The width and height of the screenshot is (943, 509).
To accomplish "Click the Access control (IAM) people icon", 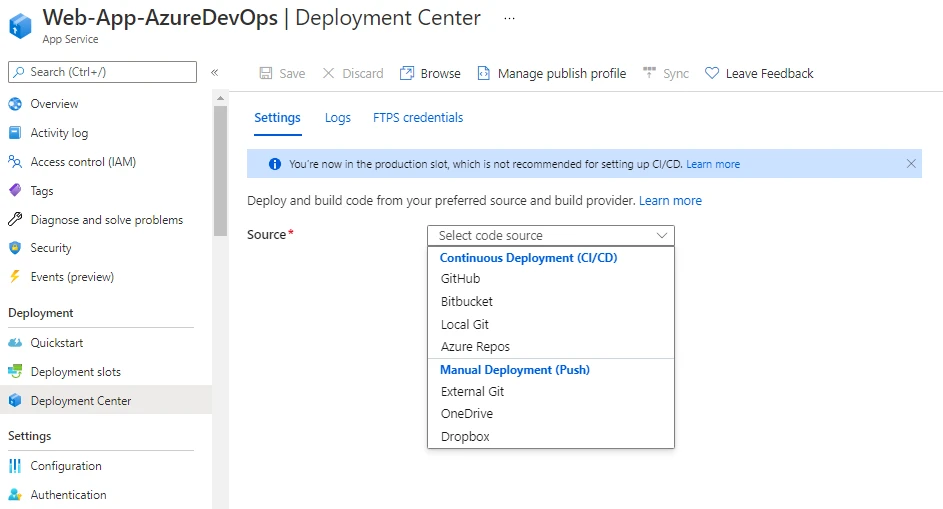I will [15, 162].
